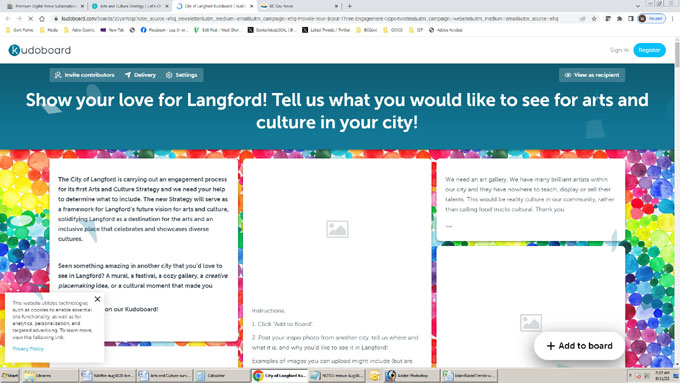Open the Privacy Policy link

point(28,349)
